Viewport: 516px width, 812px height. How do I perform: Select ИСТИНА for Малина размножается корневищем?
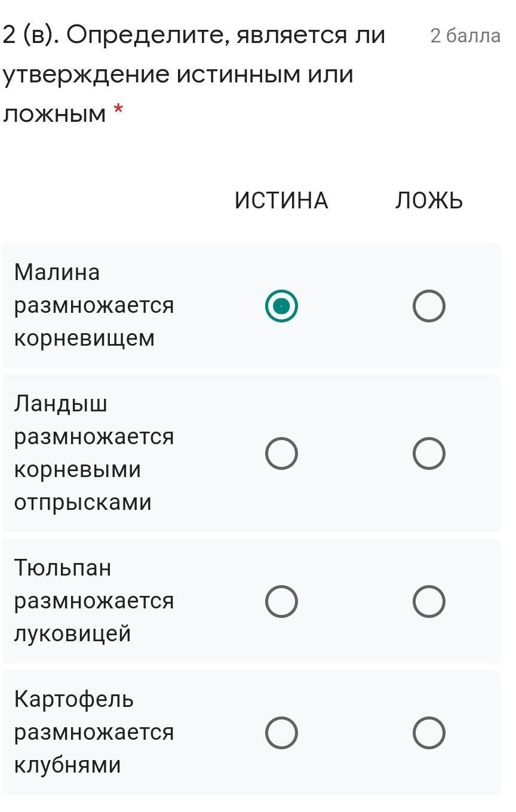[281, 306]
